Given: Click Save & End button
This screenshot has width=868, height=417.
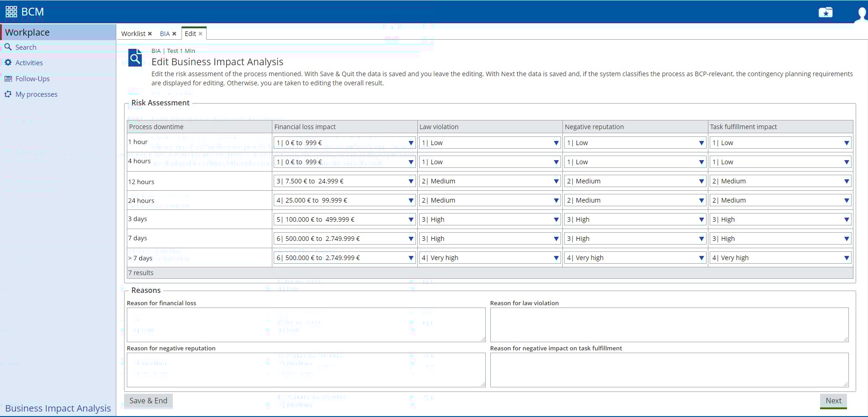Looking at the screenshot, I should 148,401.
